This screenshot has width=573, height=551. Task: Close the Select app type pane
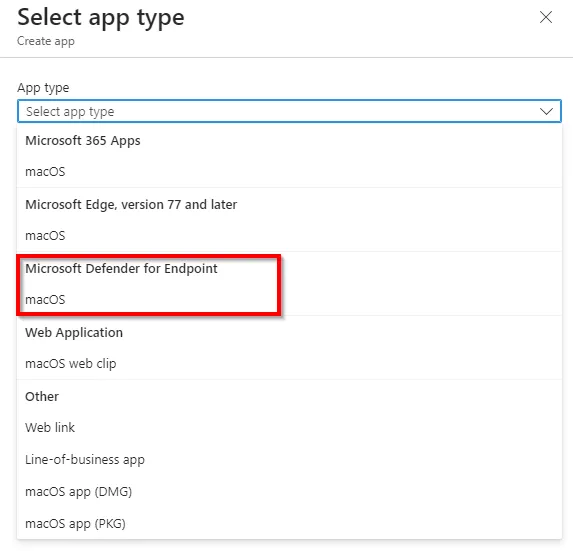(546, 17)
